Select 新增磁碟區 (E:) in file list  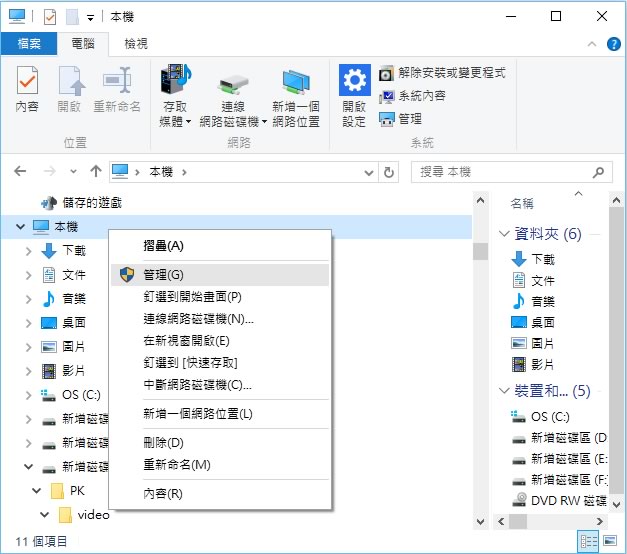pyautogui.click(x=560, y=459)
